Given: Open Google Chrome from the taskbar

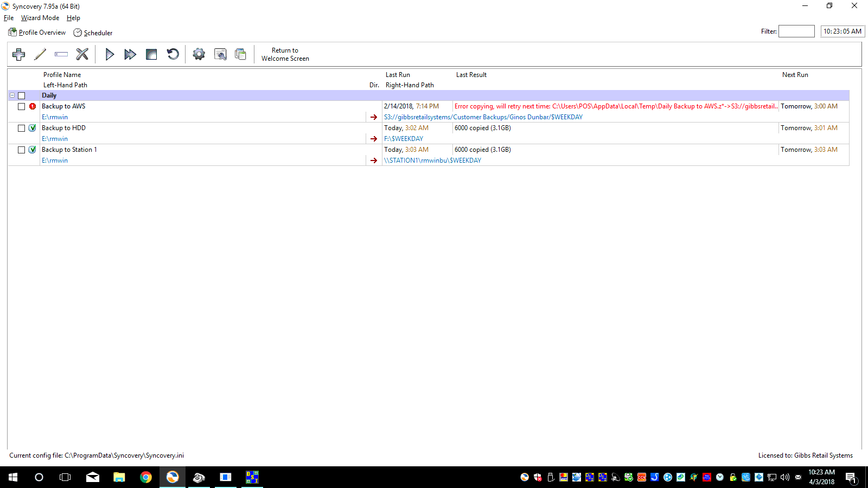Looking at the screenshot, I should (x=146, y=477).
